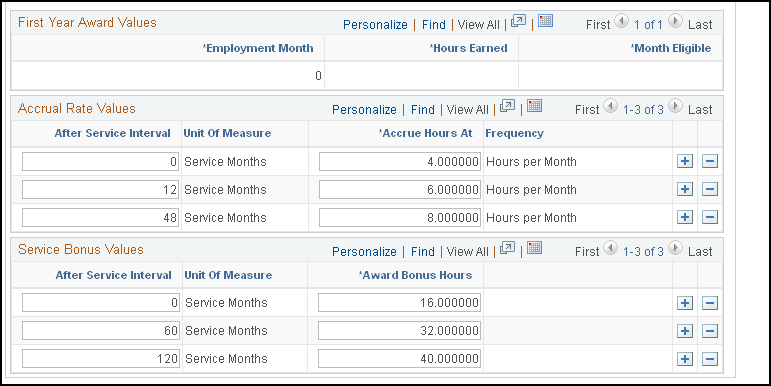Add row after 60 Service Months bonus
The width and height of the screenshot is (771, 386).
tap(685, 331)
